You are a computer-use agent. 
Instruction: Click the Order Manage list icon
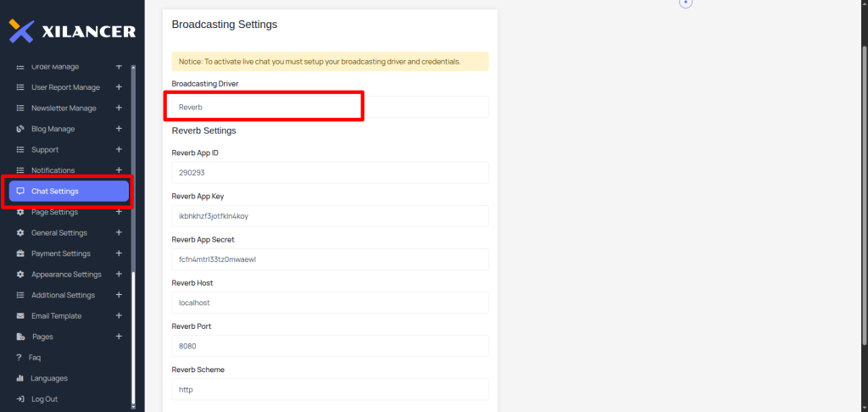coord(20,66)
